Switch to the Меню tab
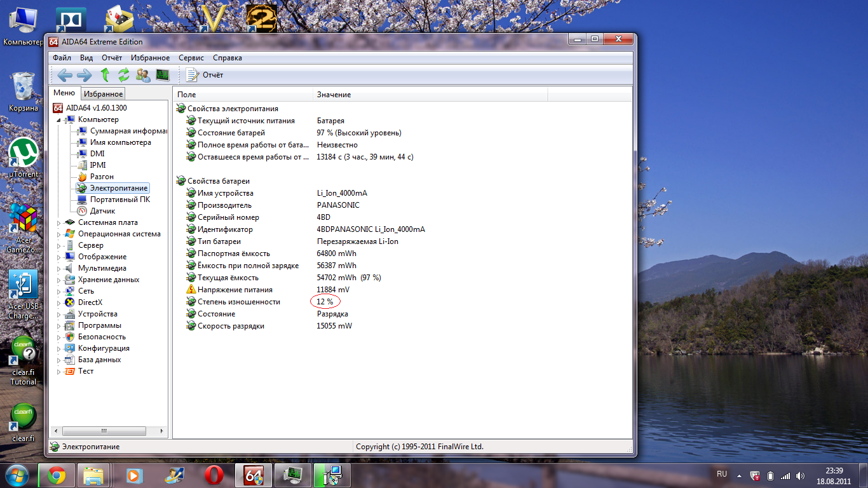The height and width of the screenshot is (488, 868). (64, 93)
